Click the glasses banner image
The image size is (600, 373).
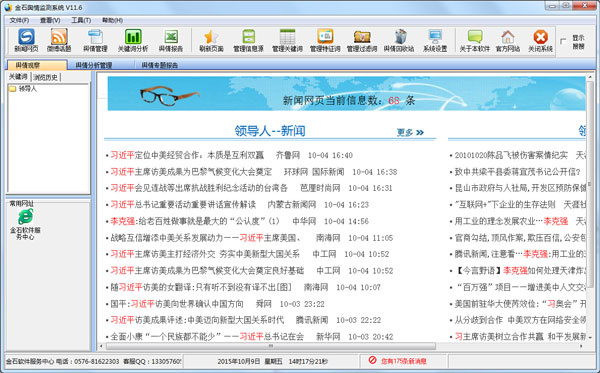point(169,95)
